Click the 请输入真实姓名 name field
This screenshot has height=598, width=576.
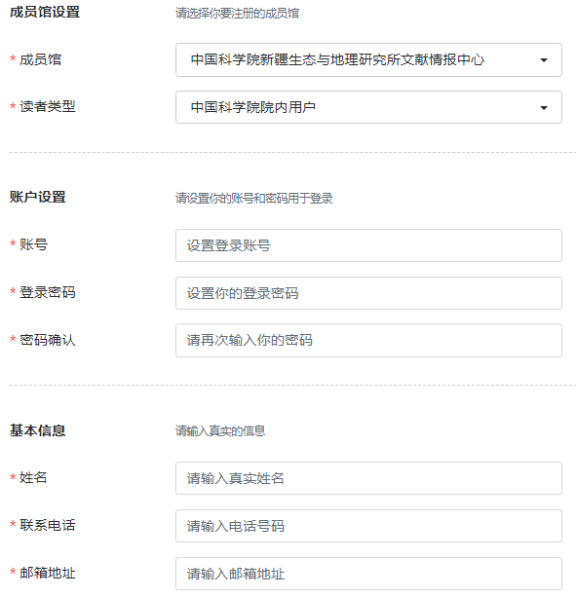[x=368, y=478]
